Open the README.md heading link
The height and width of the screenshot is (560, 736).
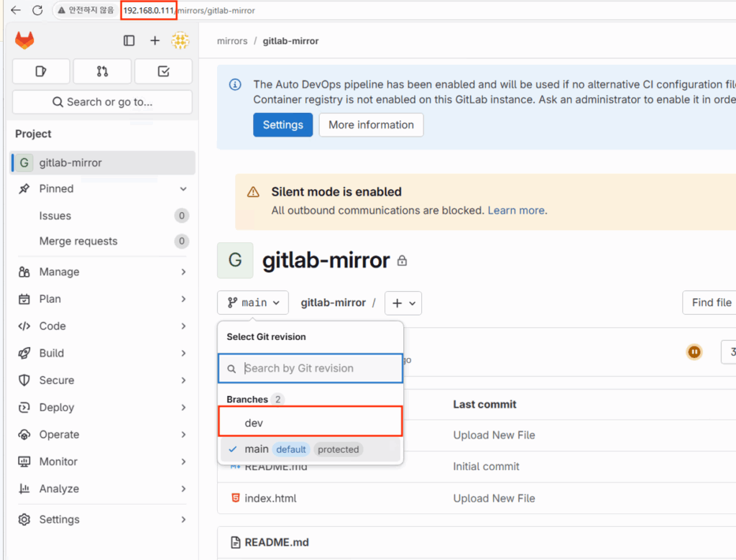pyautogui.click(x=277, y=542)
